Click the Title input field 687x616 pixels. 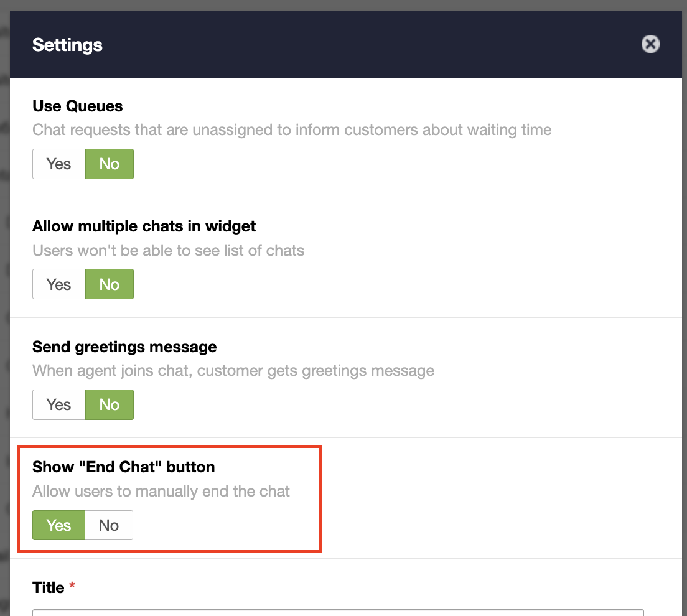click(337, 612)
